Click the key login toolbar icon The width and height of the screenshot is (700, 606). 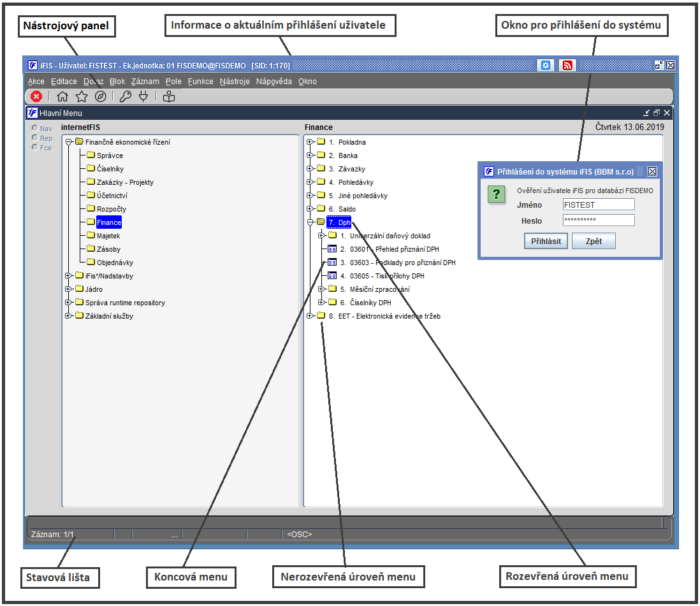(126, 96)
